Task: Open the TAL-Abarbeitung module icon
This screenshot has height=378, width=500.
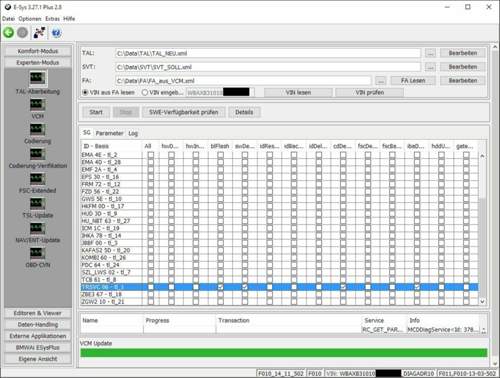Action: coord(37,78)
